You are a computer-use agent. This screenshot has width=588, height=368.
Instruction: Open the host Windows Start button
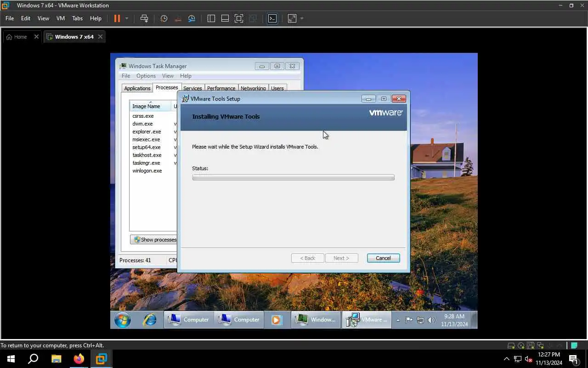[x=11, y=359]
